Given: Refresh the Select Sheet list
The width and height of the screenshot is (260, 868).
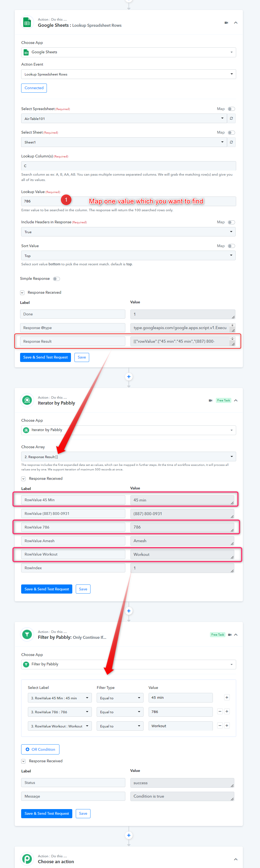Looking at the screenshot, I should (x=231, y=142).
